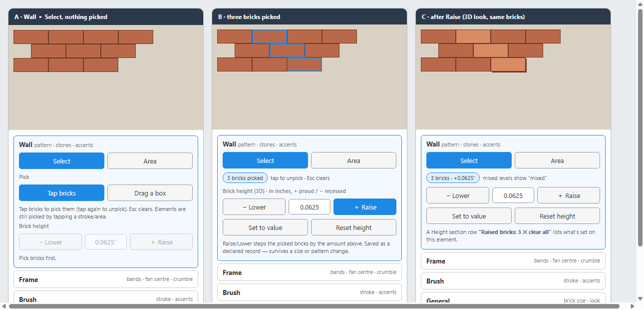Switch to Area mode in panel A

point(150,161)
